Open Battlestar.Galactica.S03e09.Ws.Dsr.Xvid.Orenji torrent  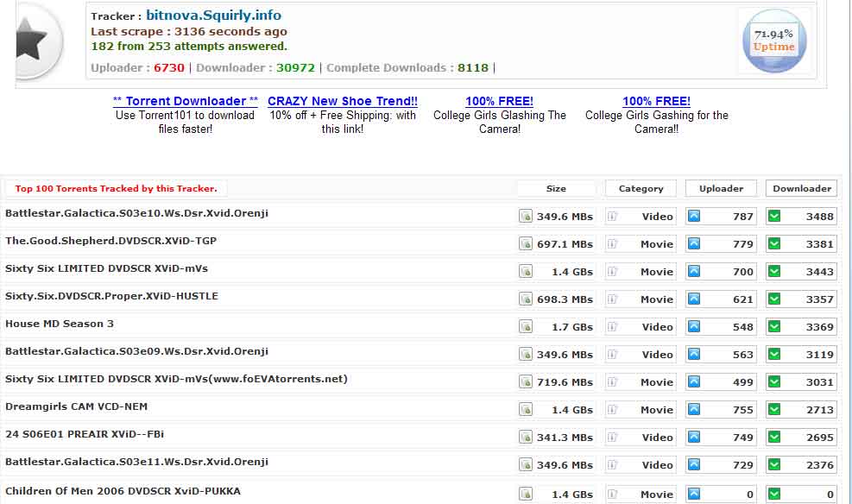136,351
